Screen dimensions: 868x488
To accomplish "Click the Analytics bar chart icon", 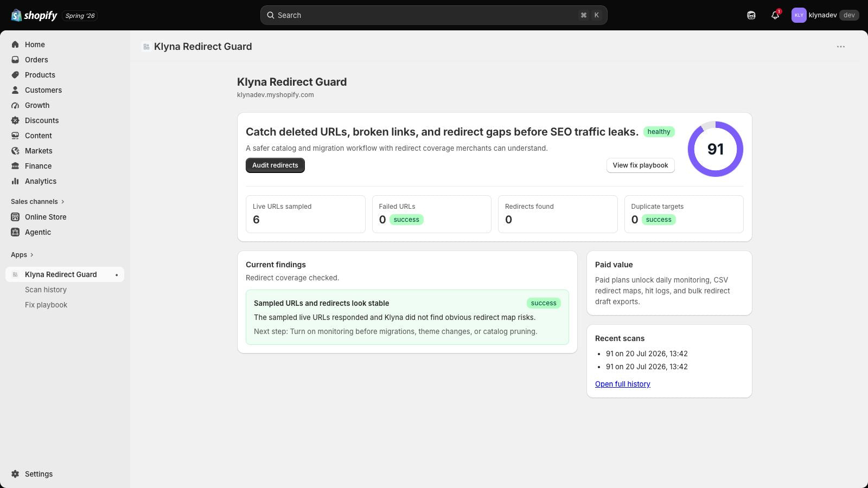I will click(15, 181).
